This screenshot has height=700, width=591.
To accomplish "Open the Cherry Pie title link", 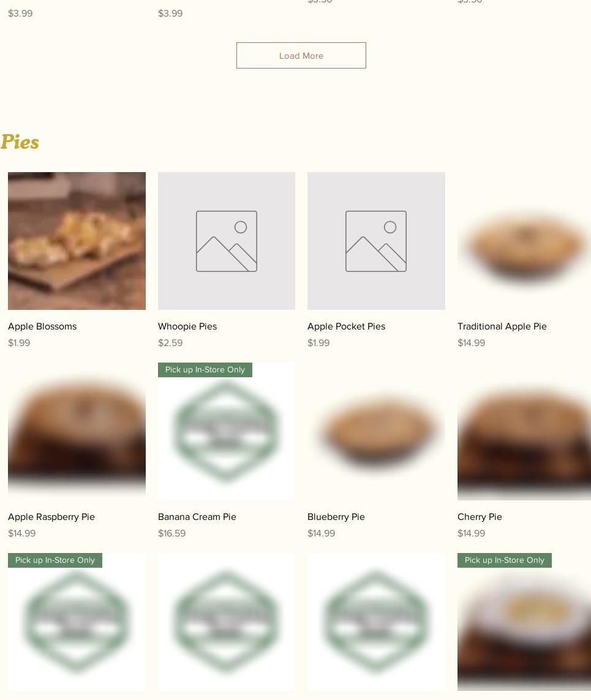I will coord(480,517).
